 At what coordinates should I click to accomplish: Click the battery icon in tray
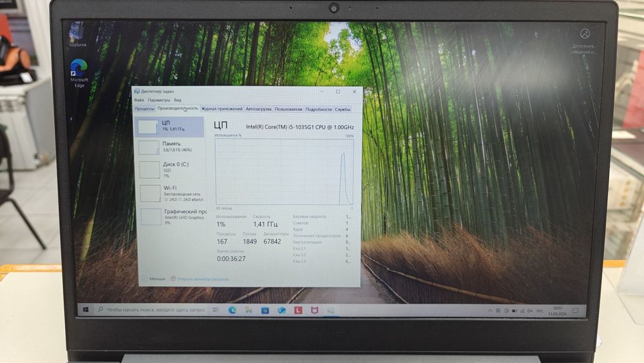[514, 311]
